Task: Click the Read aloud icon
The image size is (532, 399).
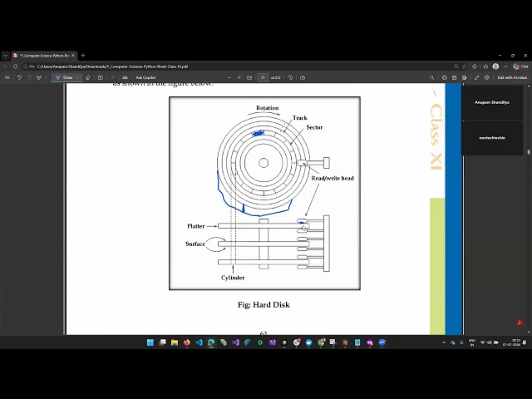Action: coord(113,77)
